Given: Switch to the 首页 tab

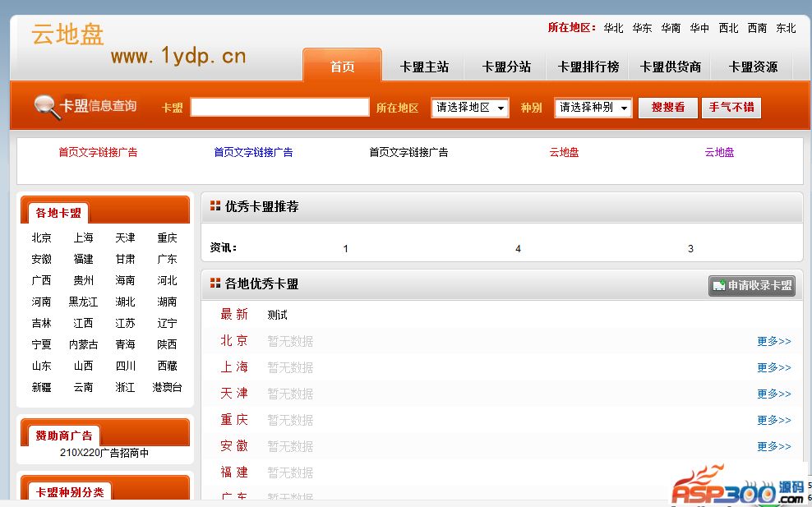Looking at the screenshot, I should (x=342, y=66).
